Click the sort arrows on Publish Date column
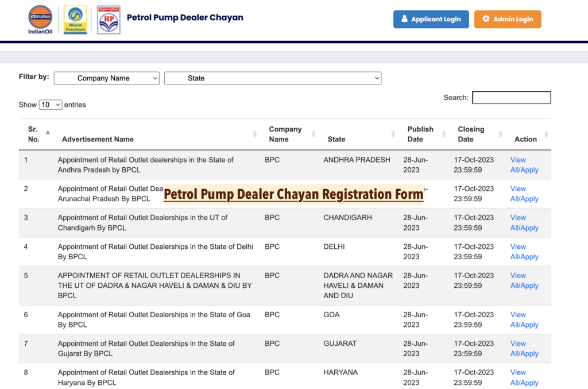Viewport: 588px width, 389px height. 443,134
